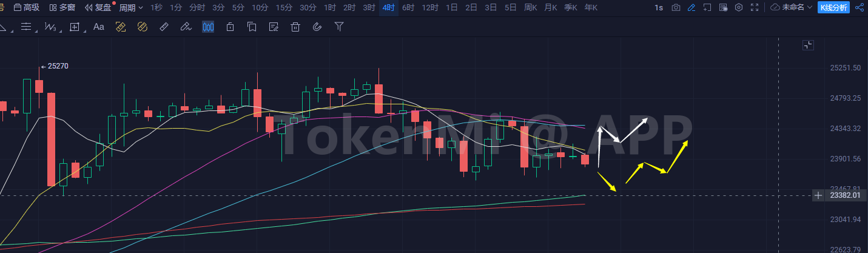The image size is (868, 253).
Task: Click the funnel filter icon
Action: tap(339, 27)
